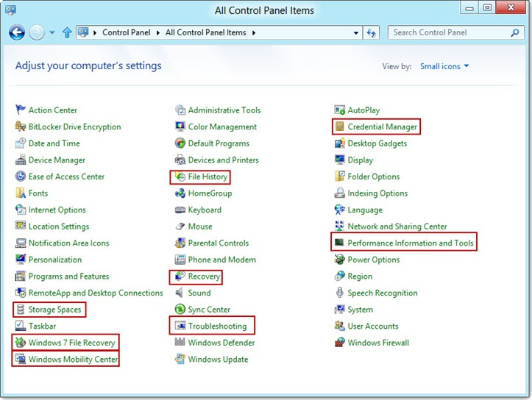Screen dimensions: 532x400
Task: Click the Back navigation button
Action: 17,32
